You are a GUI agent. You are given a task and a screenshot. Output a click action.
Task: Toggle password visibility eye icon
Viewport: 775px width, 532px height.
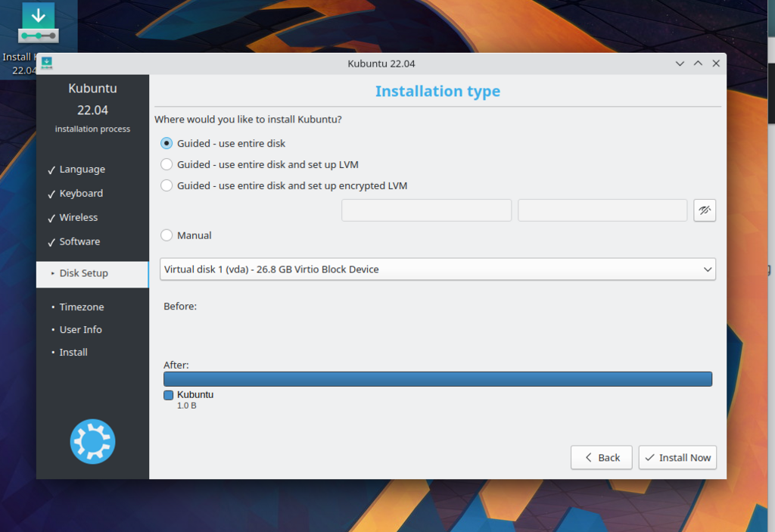704,210
